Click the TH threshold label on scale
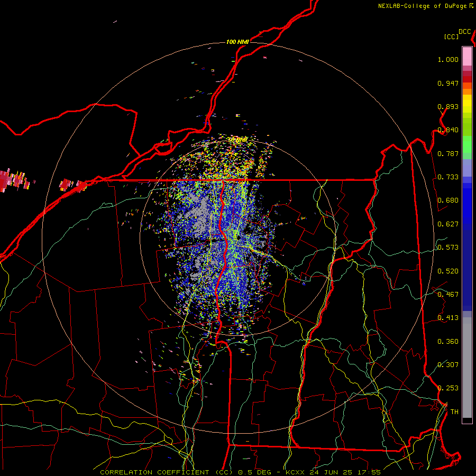The width and height of the screenshot is (476, 476). coord(454,412)
